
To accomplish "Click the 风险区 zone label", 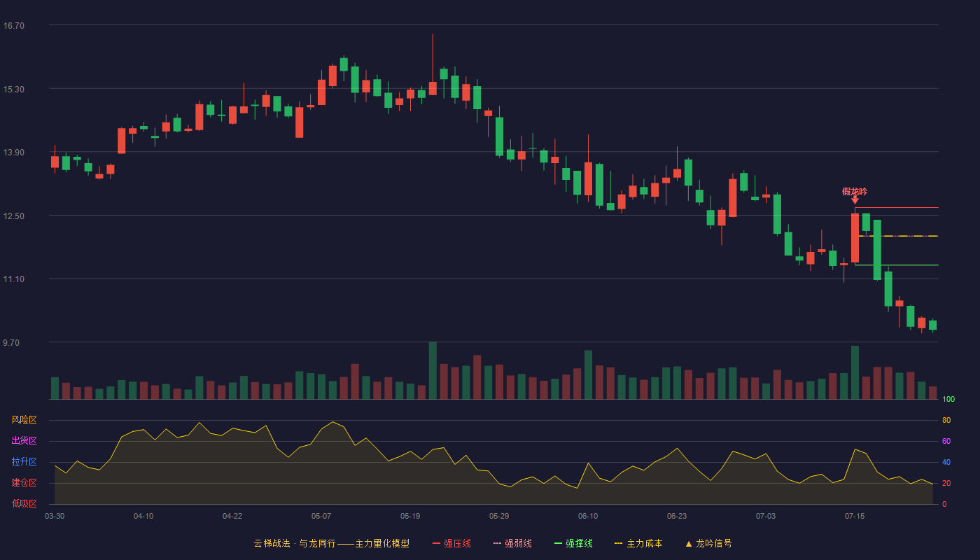I will (x=24, y=420).
